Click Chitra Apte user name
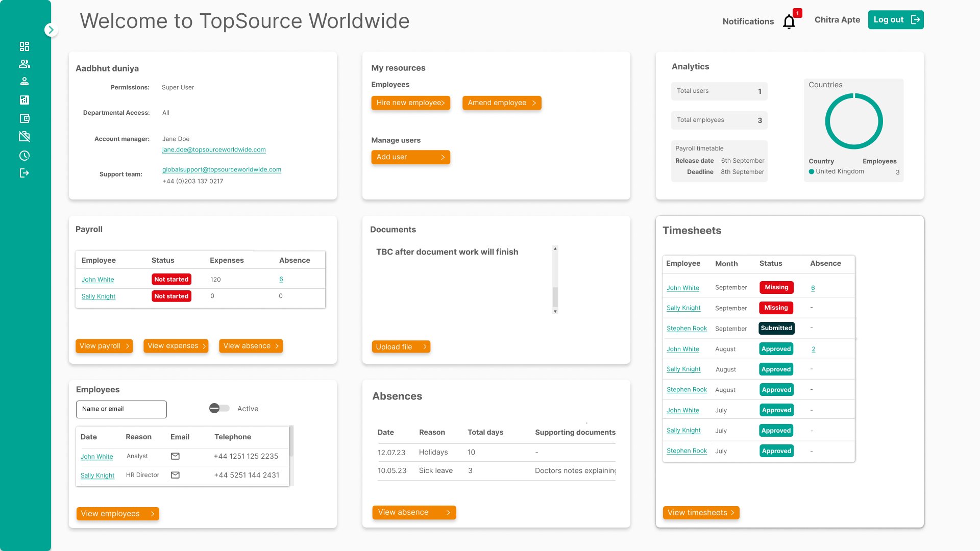980x551 pixels. [x=837, y=20]
